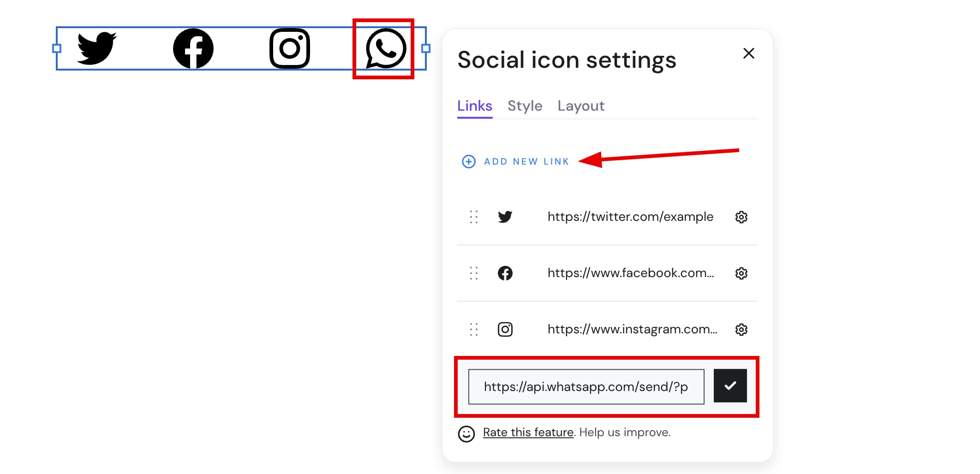Viewport: 980px width, 474px height.
Task: Select the Facebook icon on the canvas
Action: 193,48
